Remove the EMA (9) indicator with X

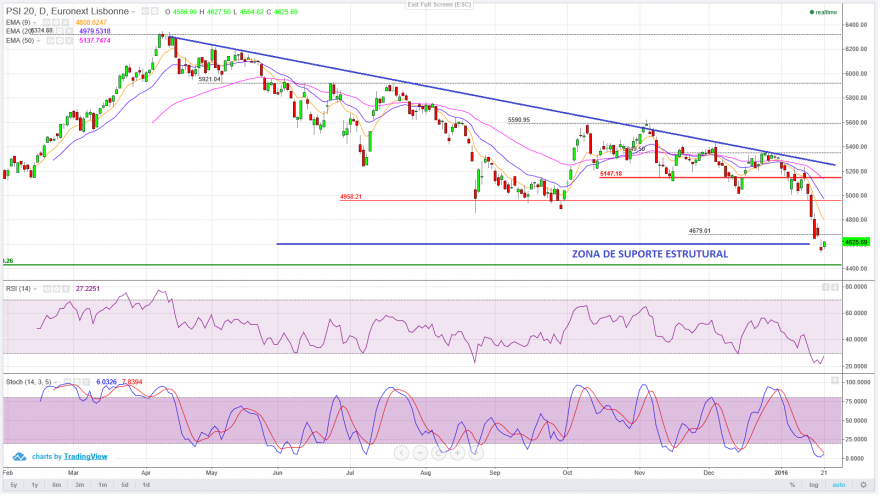pos(65,22)
